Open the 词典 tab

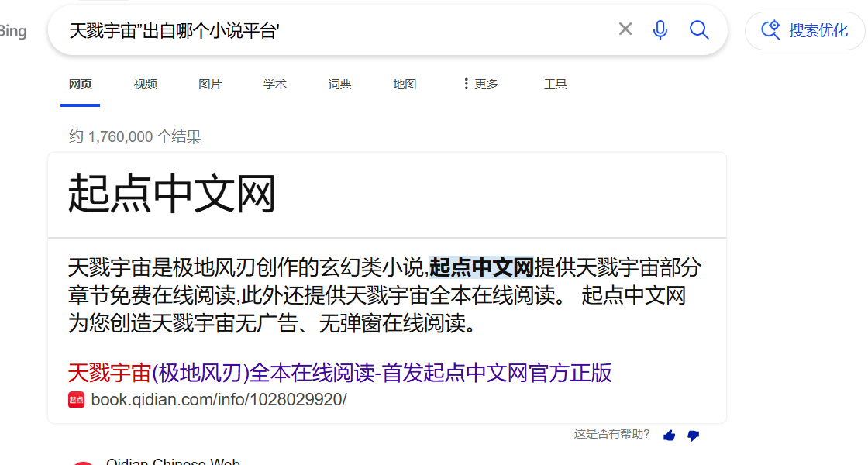339,84
